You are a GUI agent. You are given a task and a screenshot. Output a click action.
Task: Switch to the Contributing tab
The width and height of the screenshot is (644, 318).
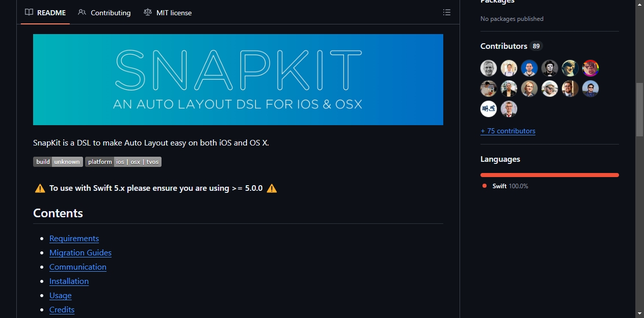[104, 12]
